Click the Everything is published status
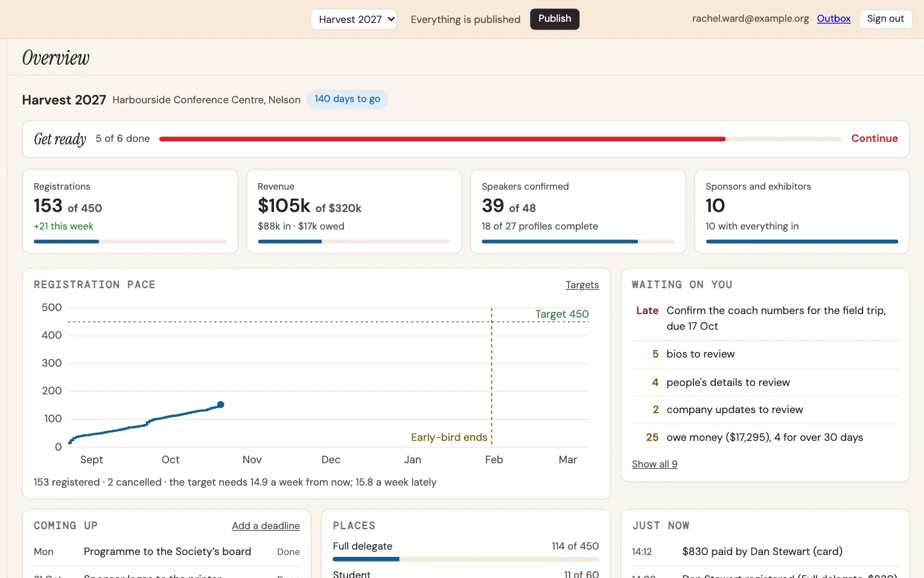924x578 pixels. pyautogui.click(x=465, y=19)
